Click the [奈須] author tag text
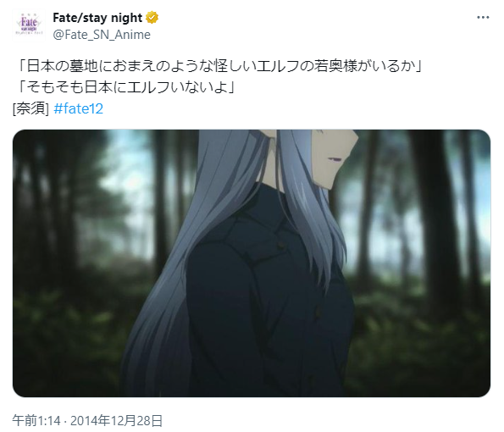Screen dimensions: 504x432 [30, 108]
